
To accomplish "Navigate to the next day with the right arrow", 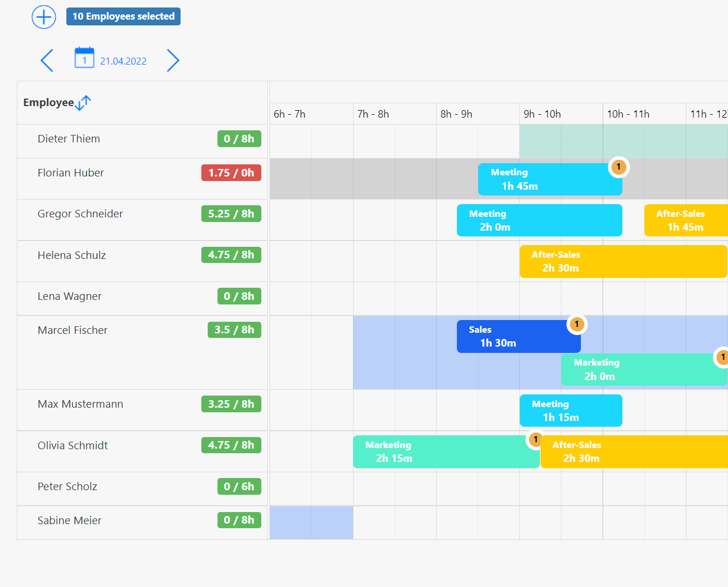I will coord(173,60).
